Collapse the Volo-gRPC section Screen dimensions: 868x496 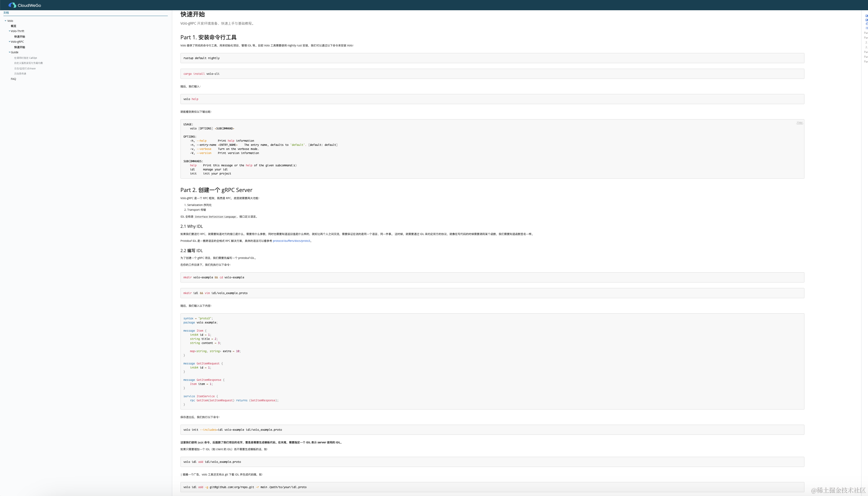10,41
